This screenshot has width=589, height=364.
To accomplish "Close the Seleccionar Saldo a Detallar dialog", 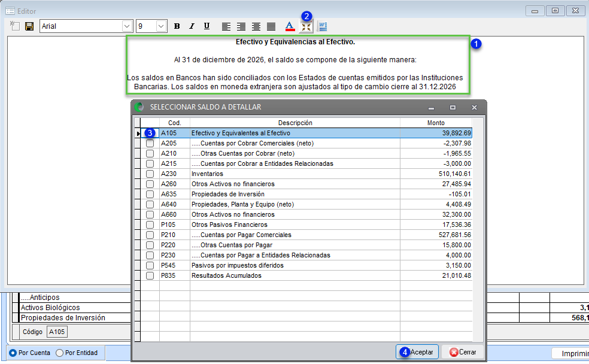I will (474, 107).
